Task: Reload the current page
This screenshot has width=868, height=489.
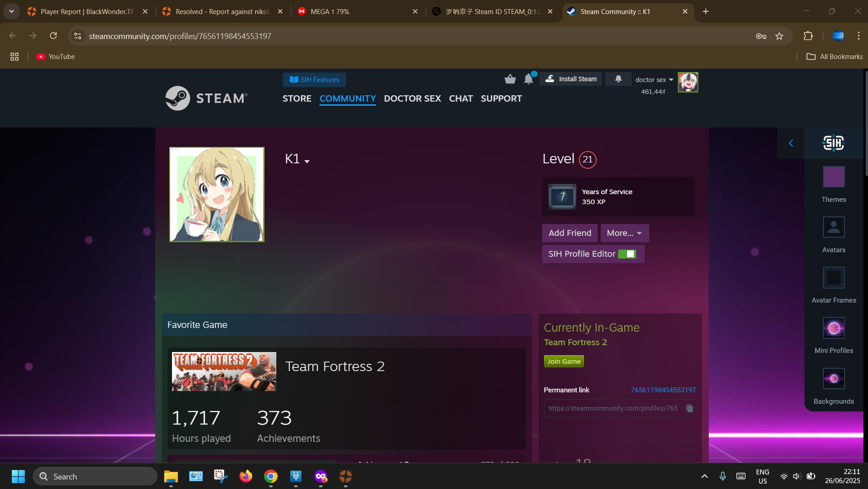Action: (54, 36)
